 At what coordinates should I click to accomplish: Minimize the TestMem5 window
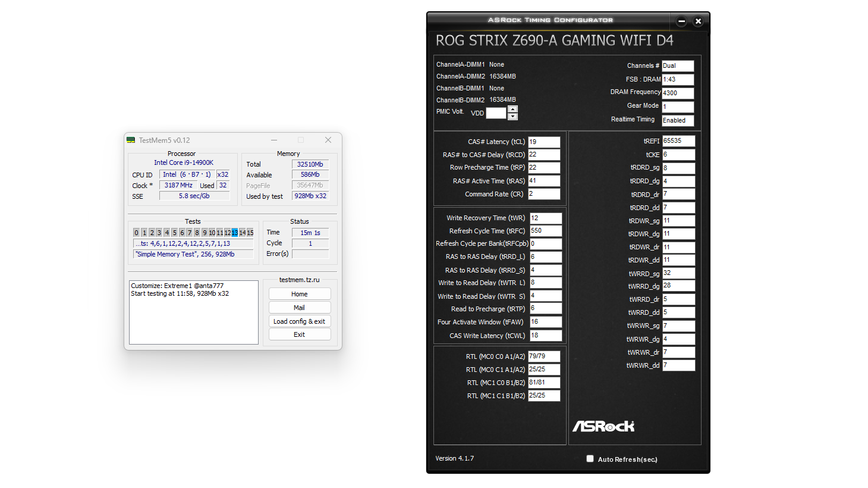(x=274, y=140)
